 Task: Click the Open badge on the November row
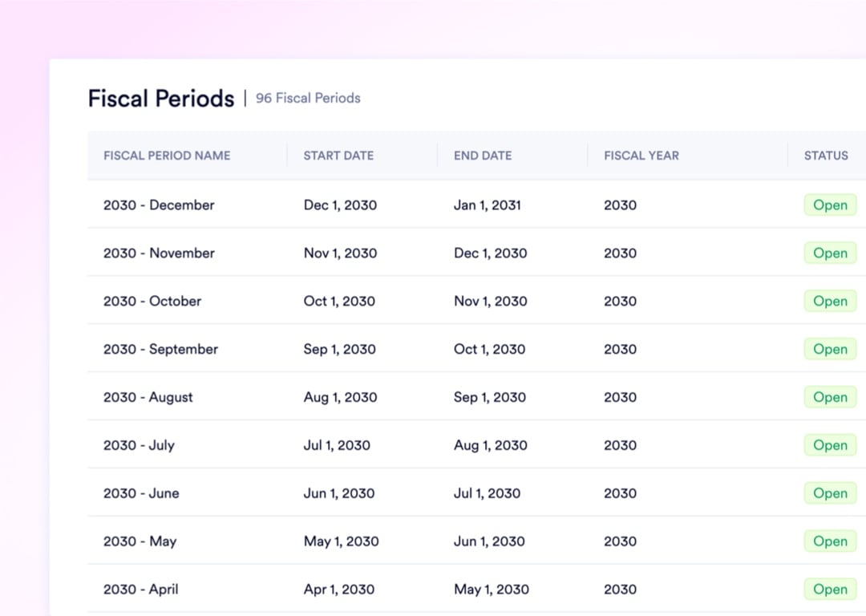830,253
